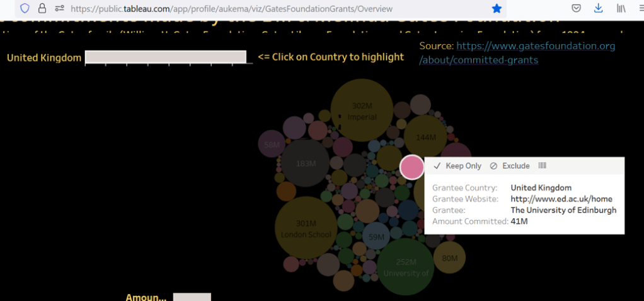
Task: Open the gatesfoundation.org committed-grants source link
Action: [x=517, y=53]
